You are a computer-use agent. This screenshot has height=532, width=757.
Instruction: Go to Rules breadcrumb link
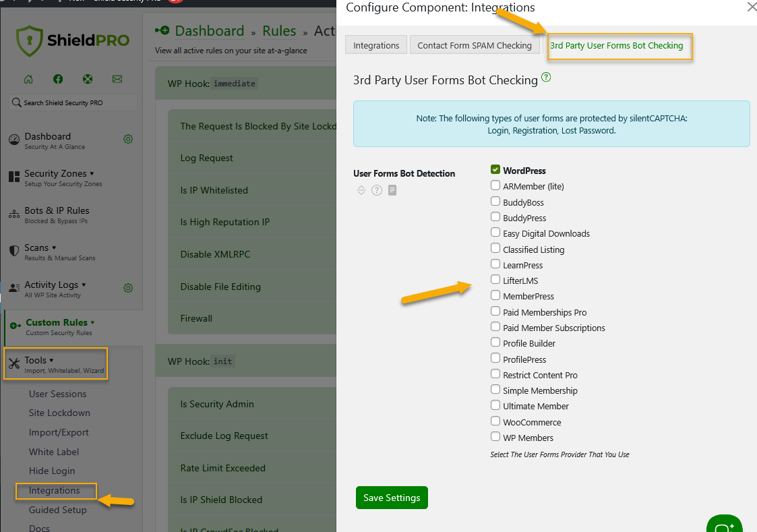pyautogui.click(x=279, y=31)
